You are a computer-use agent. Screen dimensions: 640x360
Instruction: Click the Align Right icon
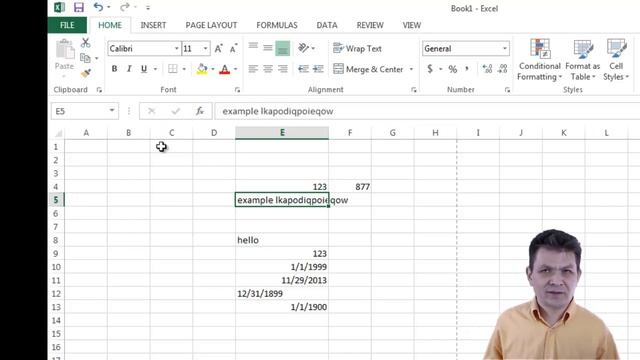282,69
